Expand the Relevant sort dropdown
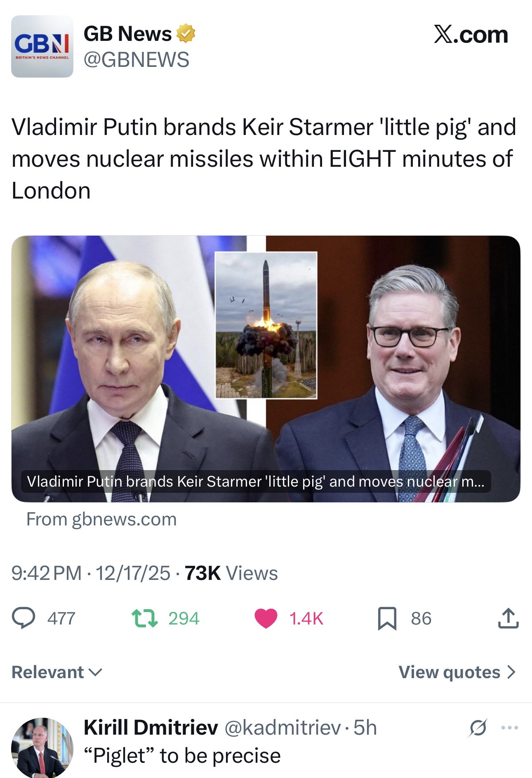This screenshot has width=532, height=778. click(56, 672)
